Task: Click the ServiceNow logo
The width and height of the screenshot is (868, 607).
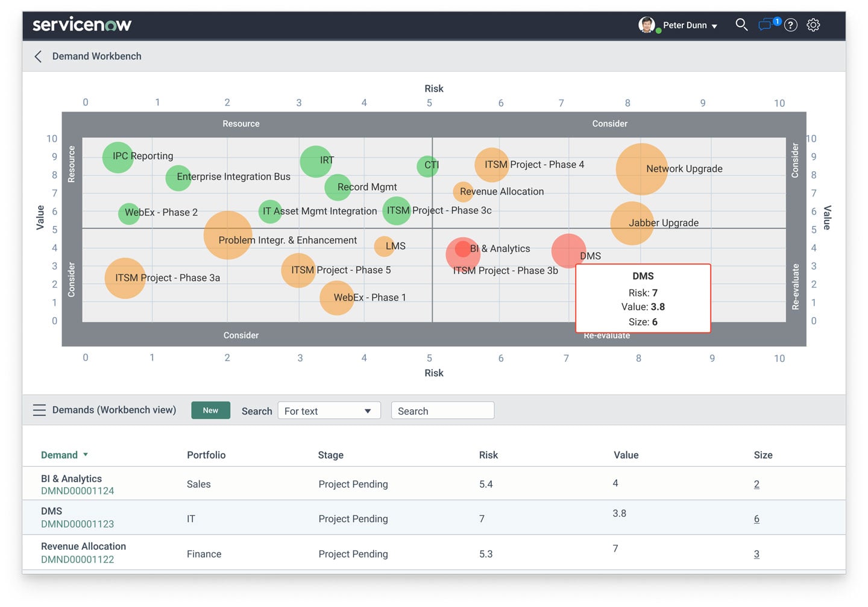Action: (x=82, y=25)
